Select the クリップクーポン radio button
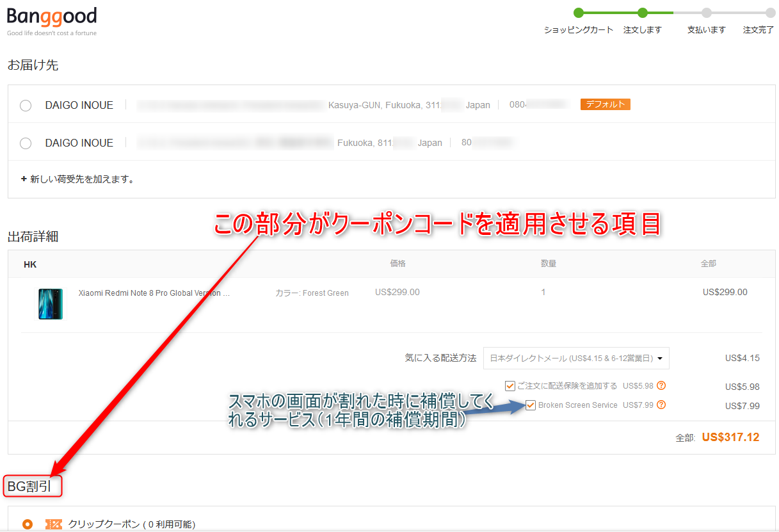 click(28, 524)
